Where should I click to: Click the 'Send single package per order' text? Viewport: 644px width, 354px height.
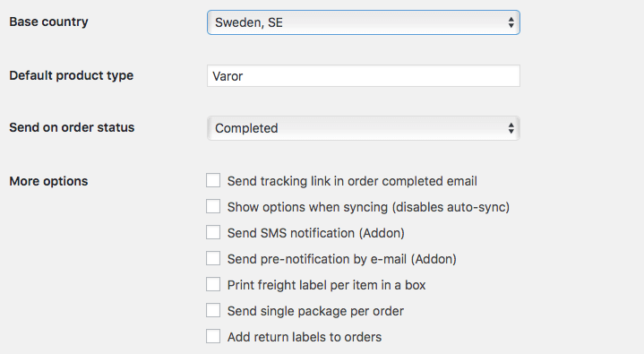[x=315, y=311]
